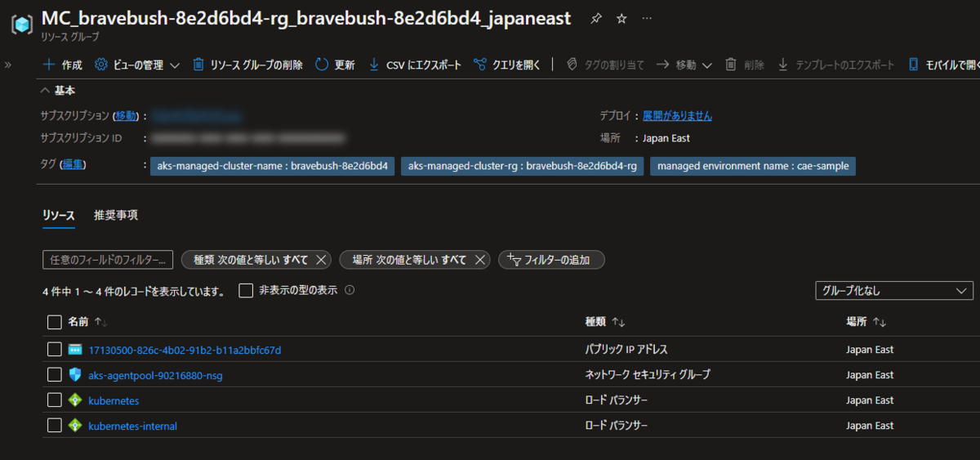This screenshot has width=980, height=460.
Task: Refresh the list with 更新
Action: (335, 65)
